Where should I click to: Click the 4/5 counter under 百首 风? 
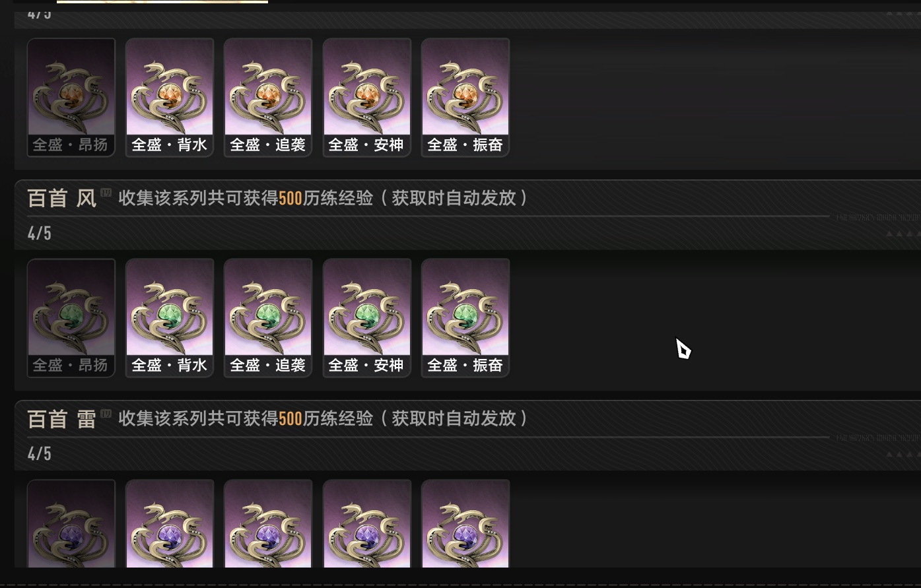point(40,233)
